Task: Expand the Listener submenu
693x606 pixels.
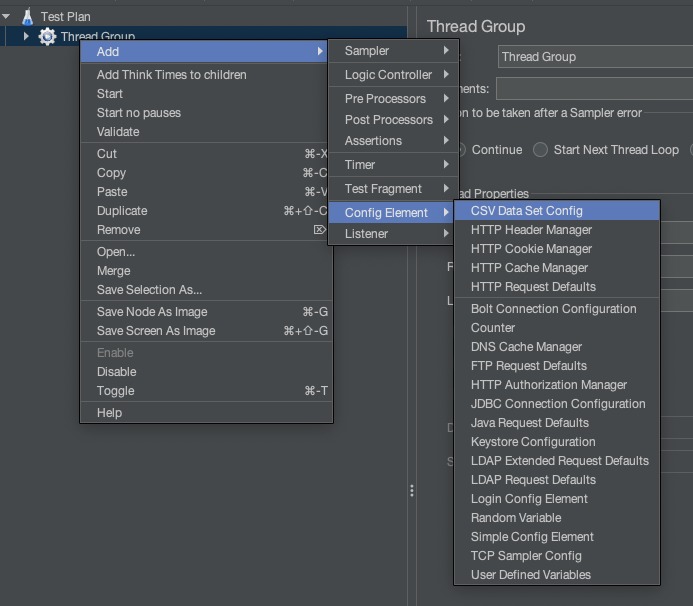Action: tap(392, 234)
